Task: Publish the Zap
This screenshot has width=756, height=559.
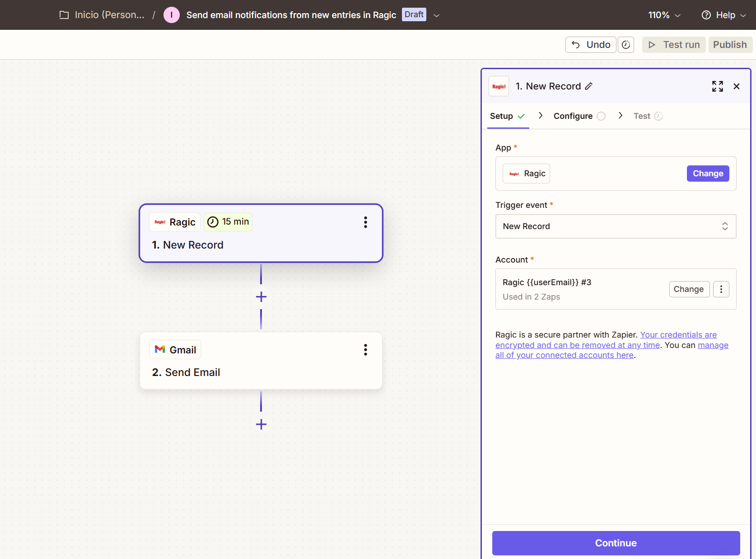Action: coord(730,45)
